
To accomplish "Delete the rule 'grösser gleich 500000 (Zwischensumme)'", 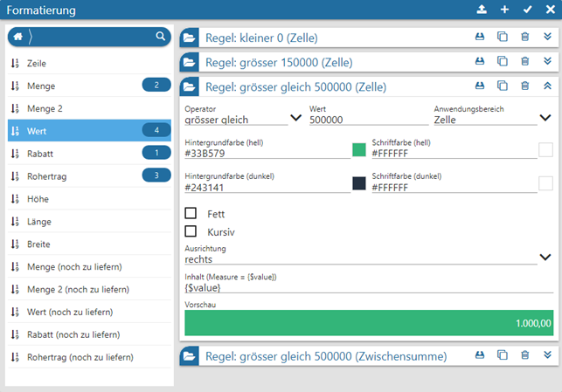I will click(524, 355).
